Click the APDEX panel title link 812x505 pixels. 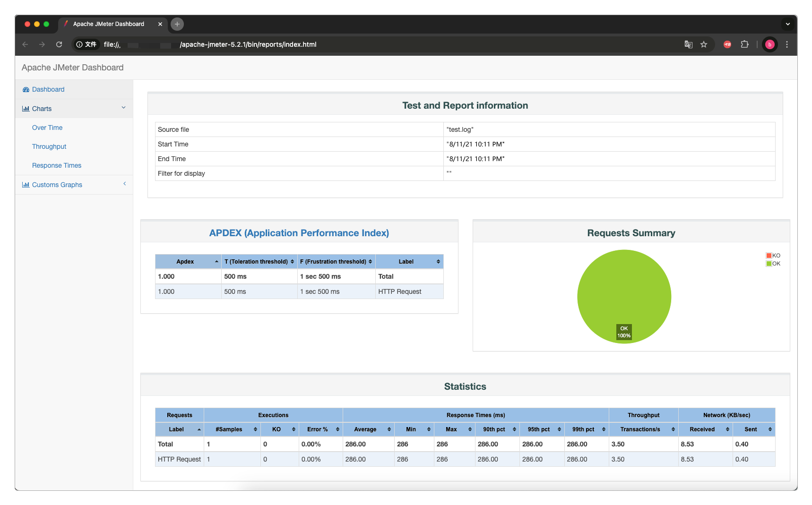coord(299,233)
